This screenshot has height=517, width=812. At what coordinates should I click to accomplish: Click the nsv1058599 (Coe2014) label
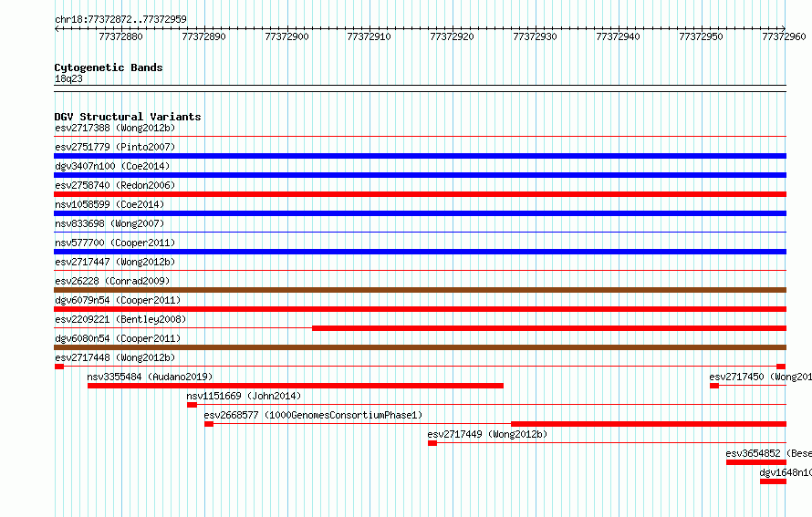109,204
